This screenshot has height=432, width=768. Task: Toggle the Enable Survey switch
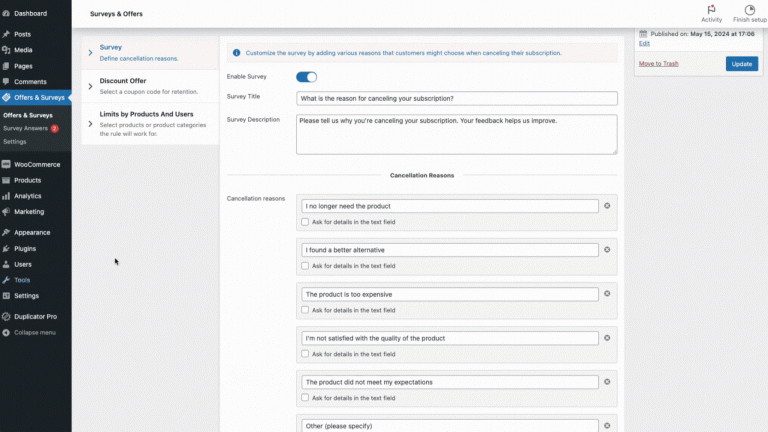coord(307,77)
